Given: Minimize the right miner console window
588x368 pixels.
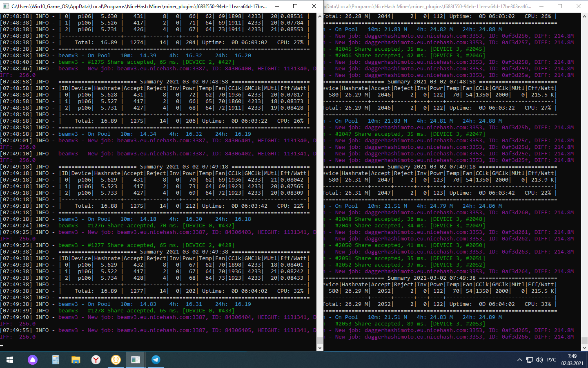Looking at the screenshot, I should click(x=541, y=6).
